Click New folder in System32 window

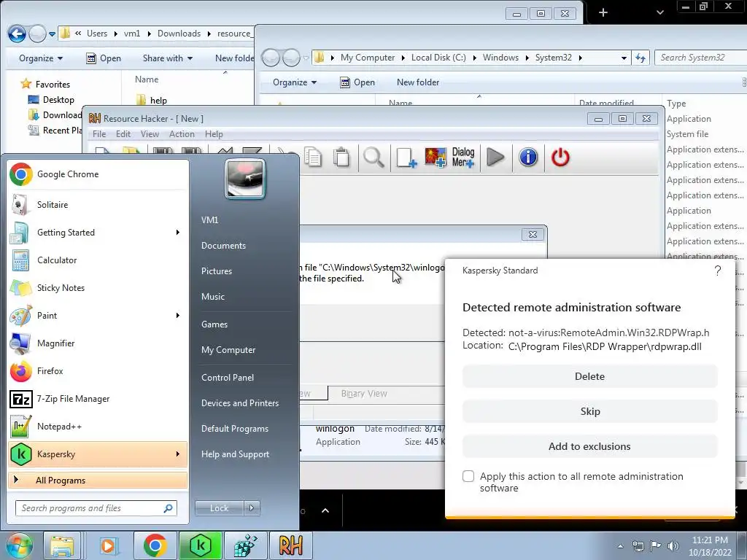418,82
